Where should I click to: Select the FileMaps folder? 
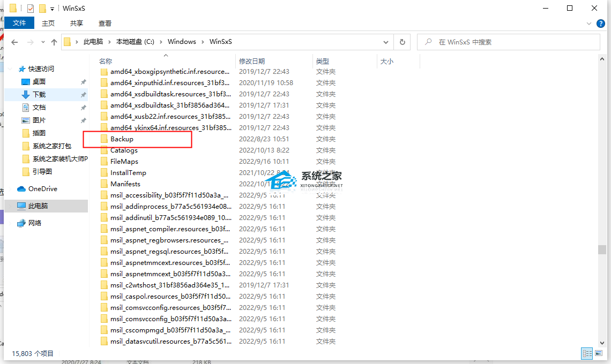(124, 162)
